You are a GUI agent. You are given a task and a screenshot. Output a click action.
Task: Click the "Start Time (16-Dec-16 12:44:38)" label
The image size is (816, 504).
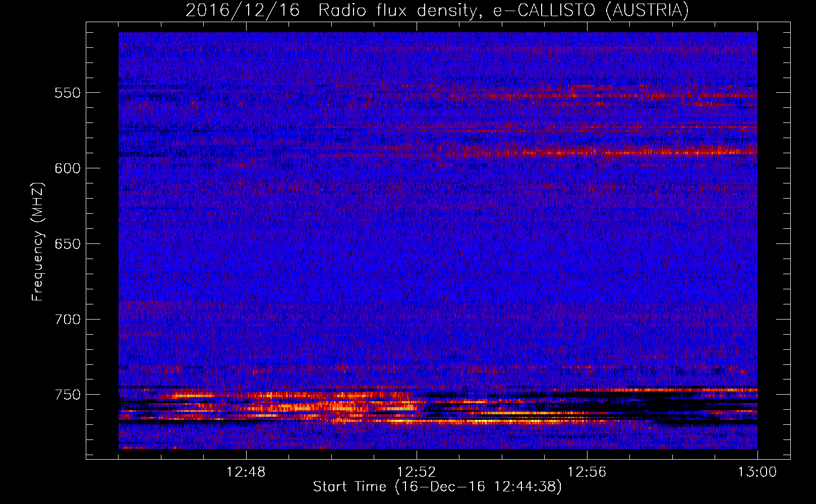pos(437,487)
